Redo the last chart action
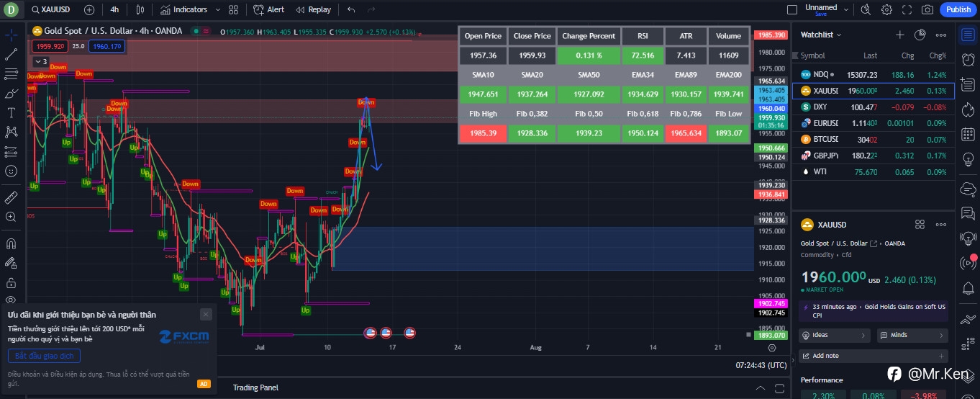 [371, 9]
